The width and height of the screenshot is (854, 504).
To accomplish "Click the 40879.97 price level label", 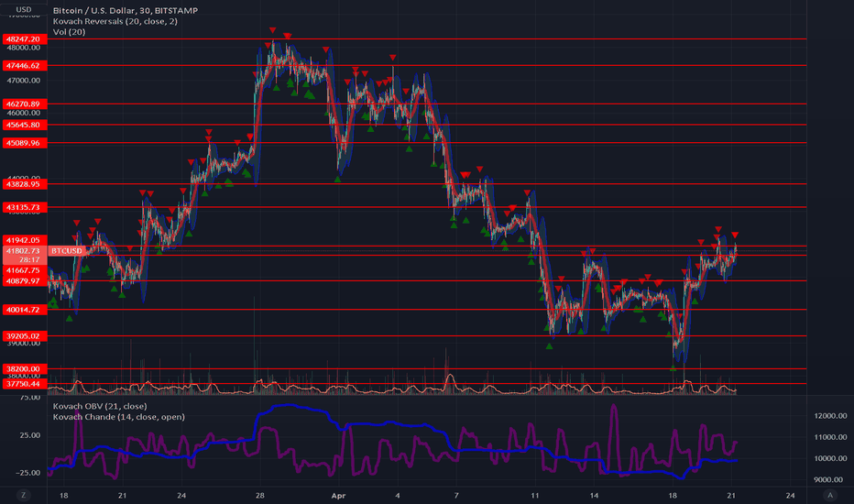I will pyautogui.click(x=25, y=280).
